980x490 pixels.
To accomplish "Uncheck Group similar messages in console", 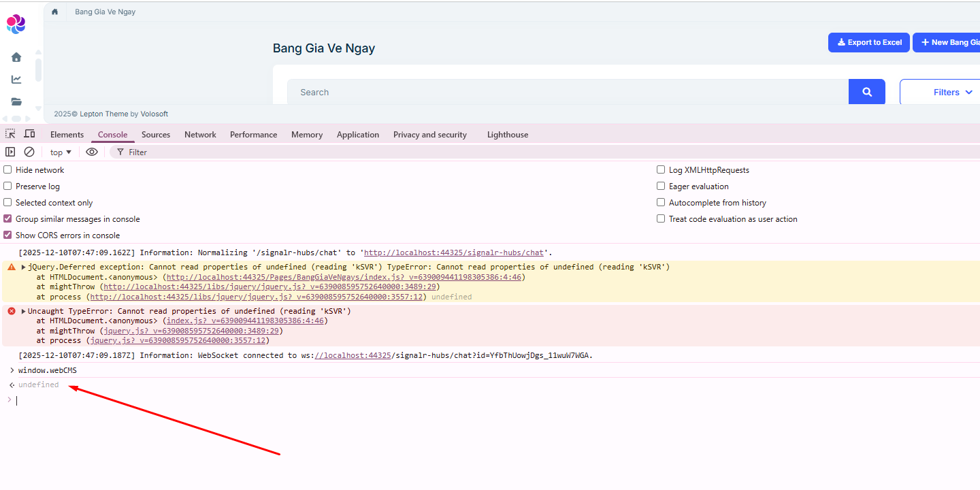I will click(x=8, y=219).
